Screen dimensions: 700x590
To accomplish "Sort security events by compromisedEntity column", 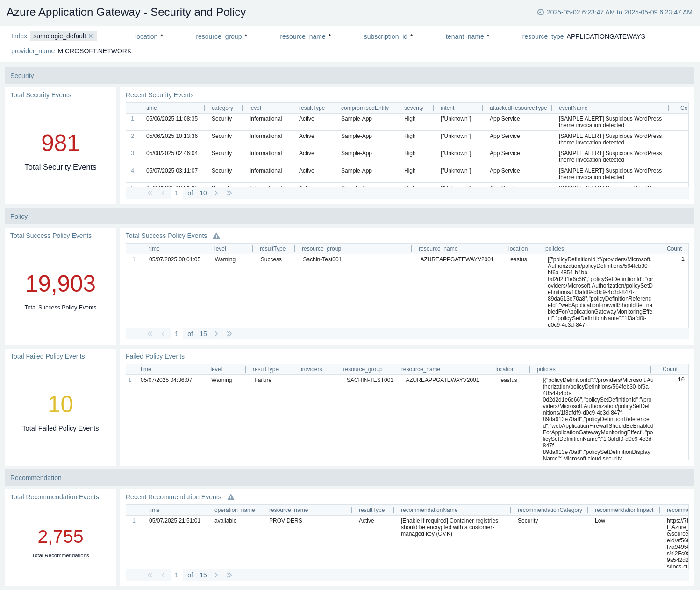I will tap(365, 108).
